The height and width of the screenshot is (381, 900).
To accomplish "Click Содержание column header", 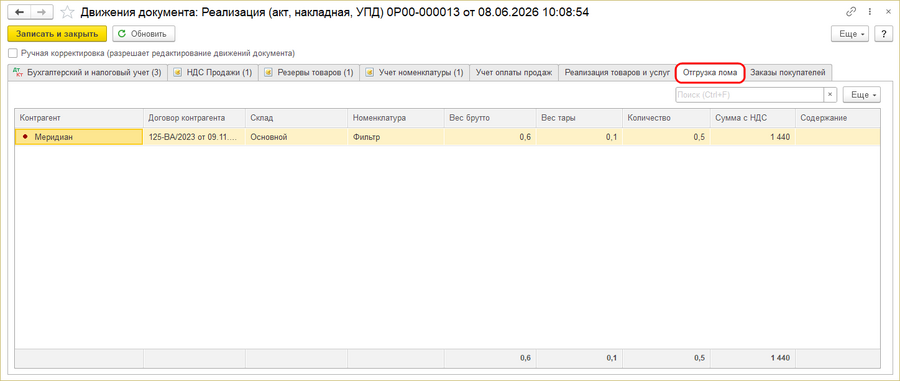I will pos(837,118).
